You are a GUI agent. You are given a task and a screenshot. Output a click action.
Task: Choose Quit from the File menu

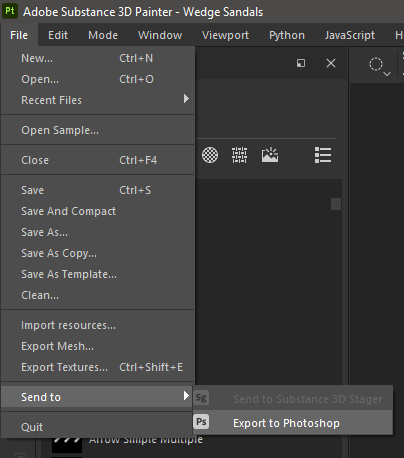click(x=98, y=427)
